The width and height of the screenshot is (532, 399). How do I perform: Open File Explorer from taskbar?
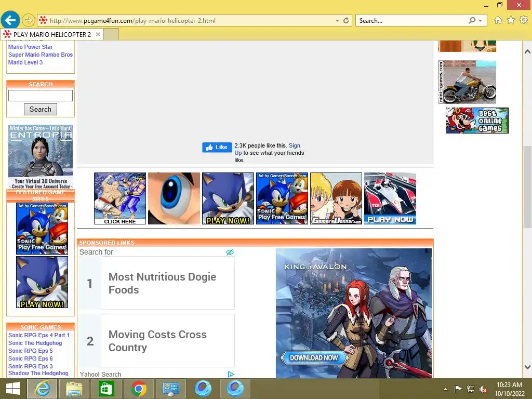click(x=74, y=389)
